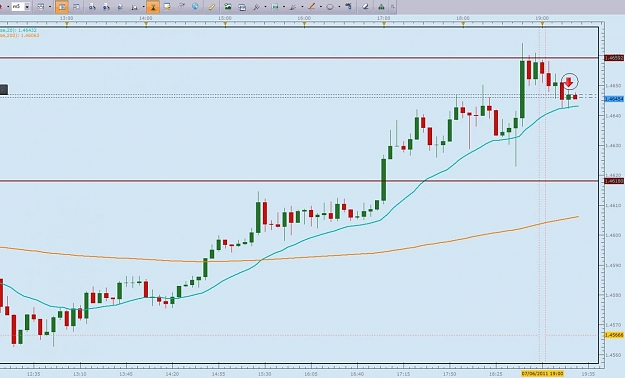Click the green landscape image icon
This screenshot has height=378, width=625.
(228, 6)
